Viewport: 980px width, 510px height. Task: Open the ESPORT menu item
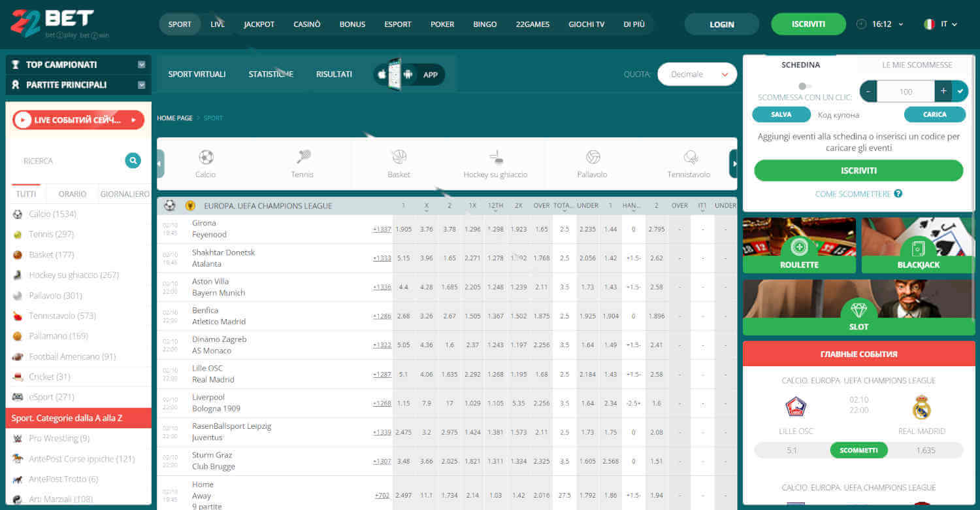[x=398, y=24]
